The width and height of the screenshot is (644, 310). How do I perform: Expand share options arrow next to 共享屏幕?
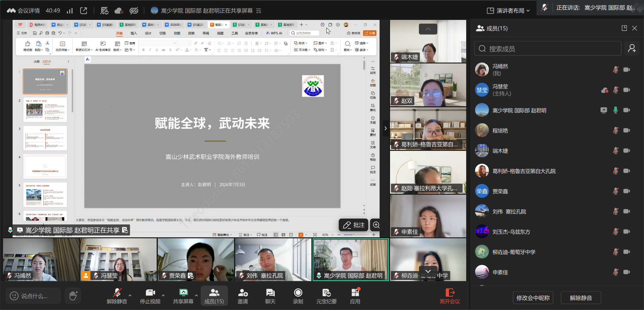click(x=196, y=296)
